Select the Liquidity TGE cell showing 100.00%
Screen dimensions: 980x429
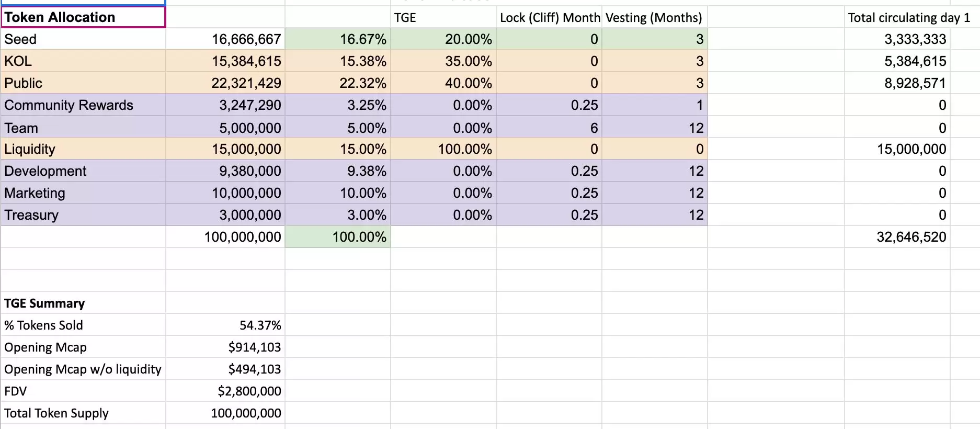(443, 149)
